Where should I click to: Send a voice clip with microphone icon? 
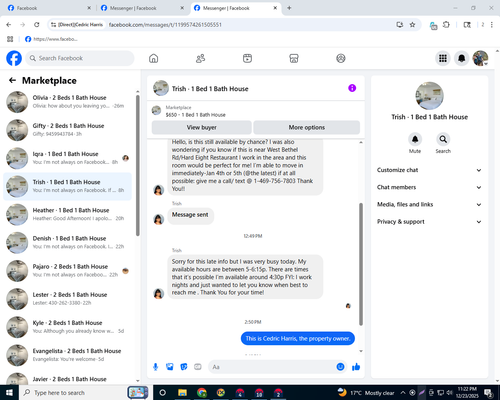point(155,367)
